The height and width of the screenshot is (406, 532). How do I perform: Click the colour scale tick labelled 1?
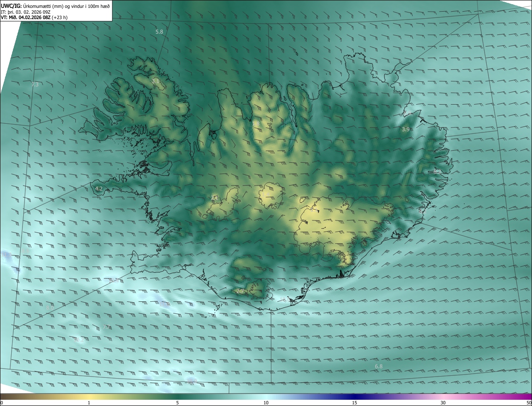click(x=89, y=403)
